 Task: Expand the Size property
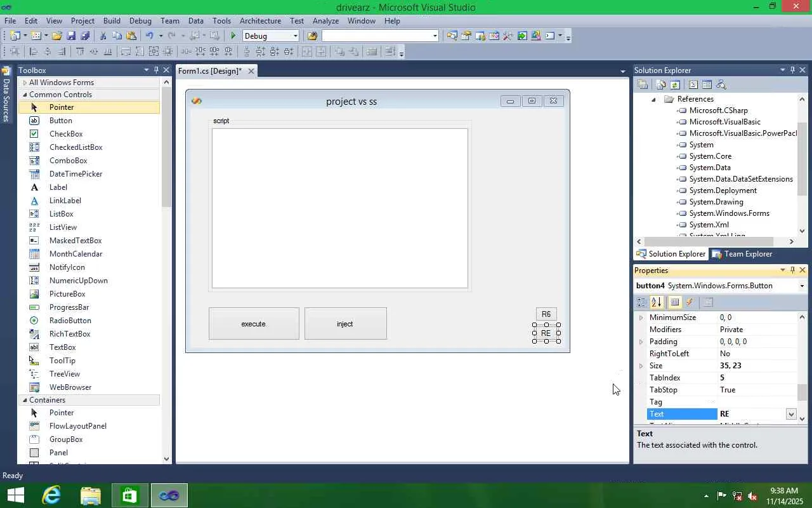pyautogui.click(x=641, y=366)
